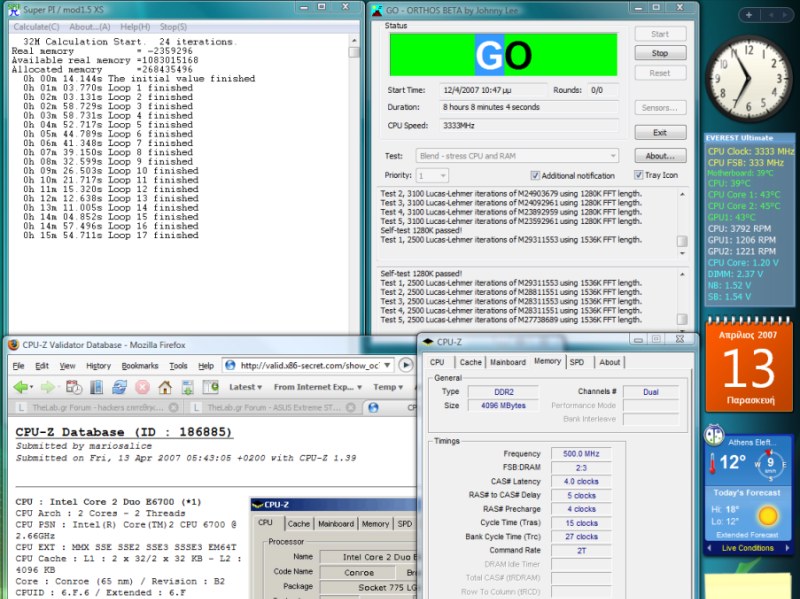Go to Firefox home page icon

[x=165, y=387]
